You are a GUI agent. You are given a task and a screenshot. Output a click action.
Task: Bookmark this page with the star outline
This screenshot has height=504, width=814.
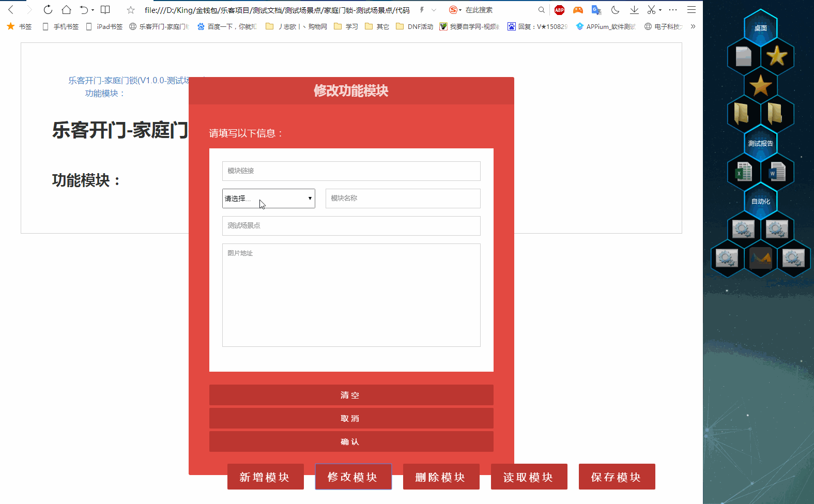pos(131,10)
